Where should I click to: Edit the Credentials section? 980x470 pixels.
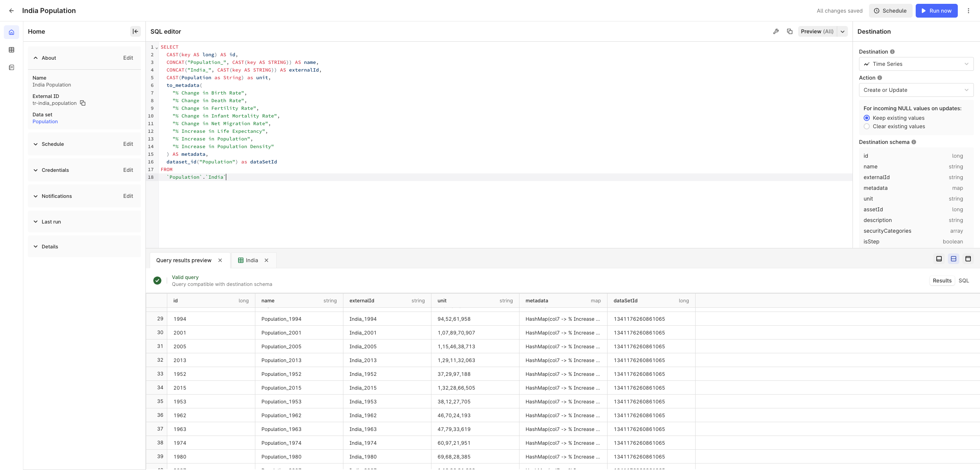[x=128, y=170]
